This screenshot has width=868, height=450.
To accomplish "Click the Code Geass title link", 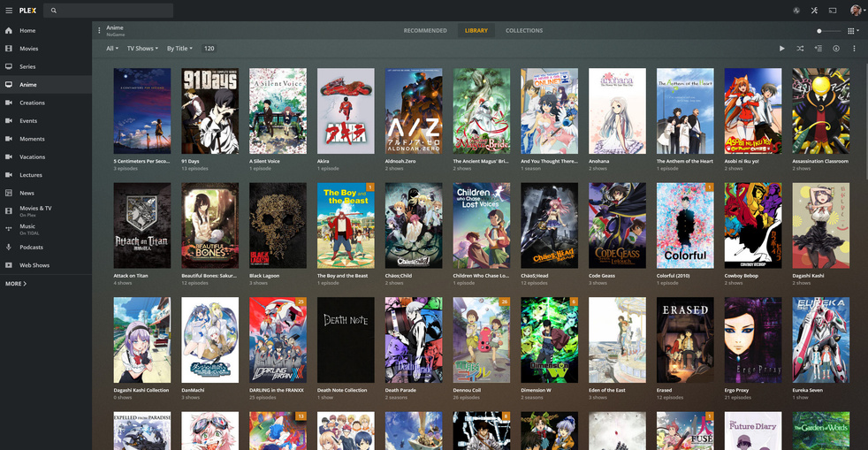I will click(602, 276).
